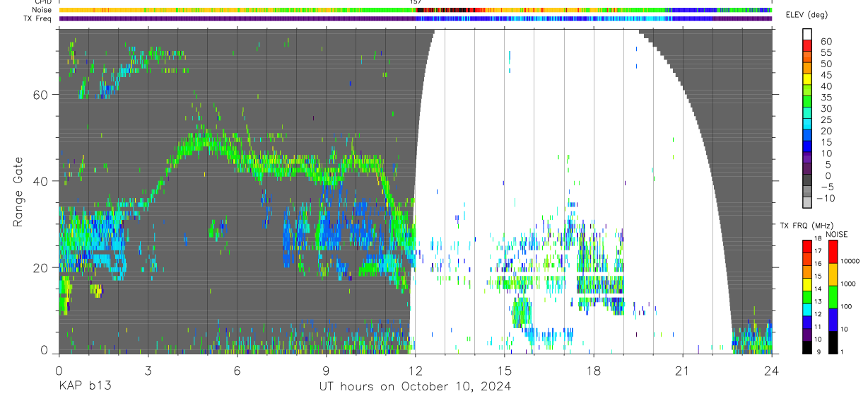Click the 10000 label on NOISE legend
The width and height of the screenshot is (868, 401).
850,262
